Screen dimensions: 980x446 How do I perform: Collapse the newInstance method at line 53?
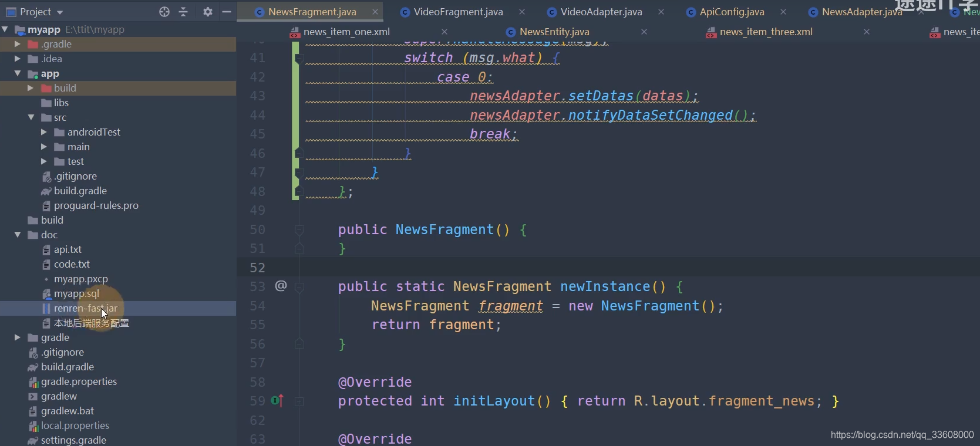point(299,287)
